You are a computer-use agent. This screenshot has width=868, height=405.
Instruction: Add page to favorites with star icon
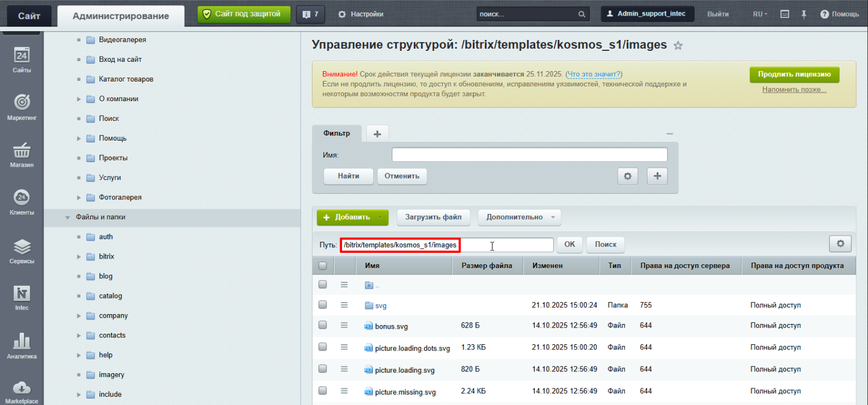coord(678,46)
